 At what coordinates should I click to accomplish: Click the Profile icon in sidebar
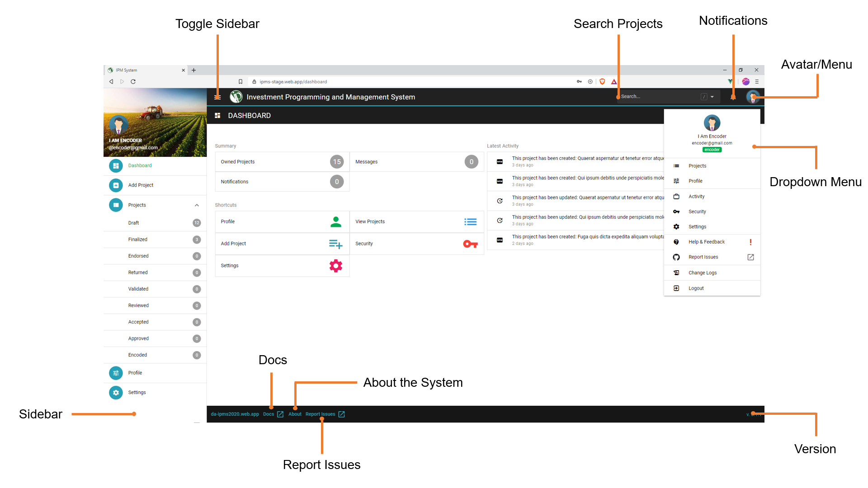point(116,373)
